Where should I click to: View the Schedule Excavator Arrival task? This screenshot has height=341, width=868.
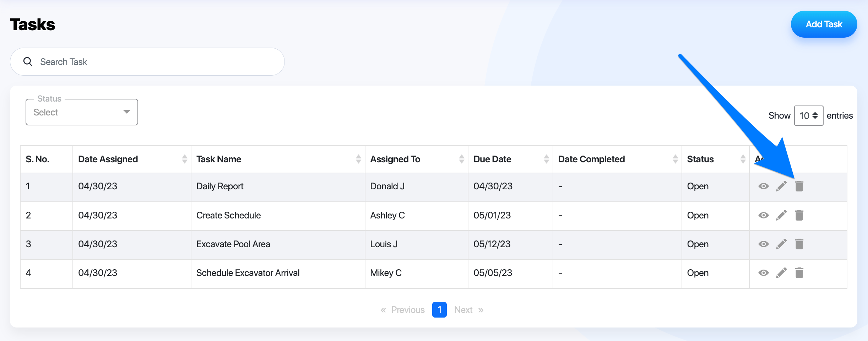coord(763,273)
